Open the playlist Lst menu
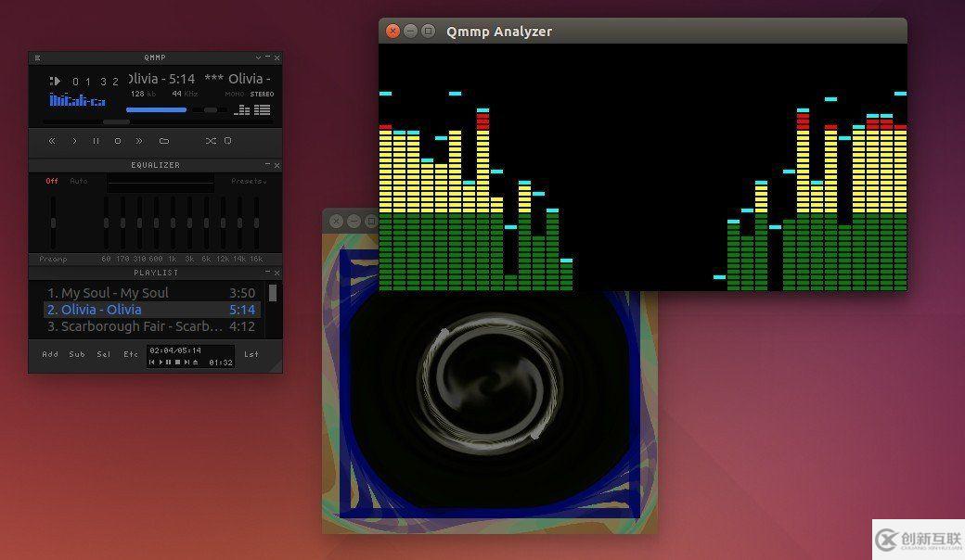 (x=251, y=354)
